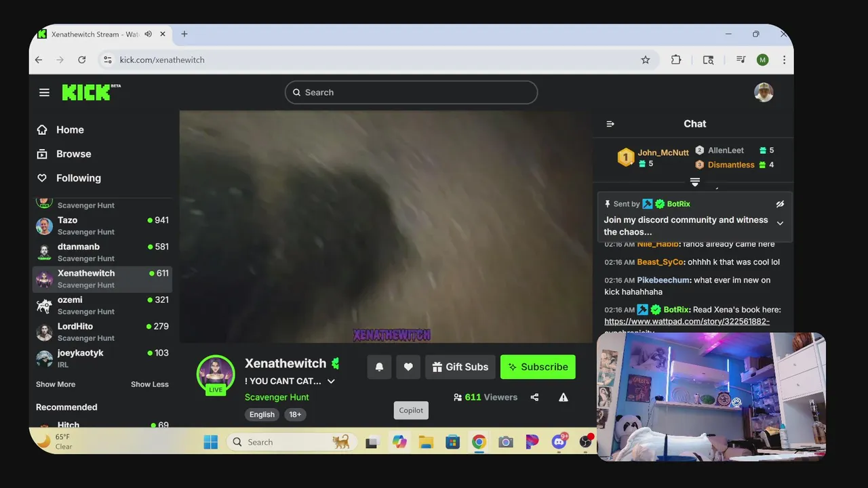Click the English language tag
The image size is (868, 488).
tap(262, 415)
